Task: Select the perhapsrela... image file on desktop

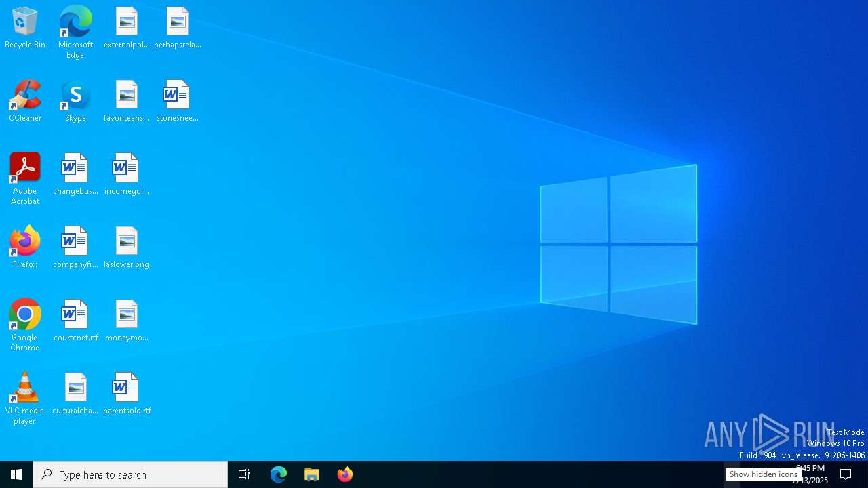Action: 178,28
